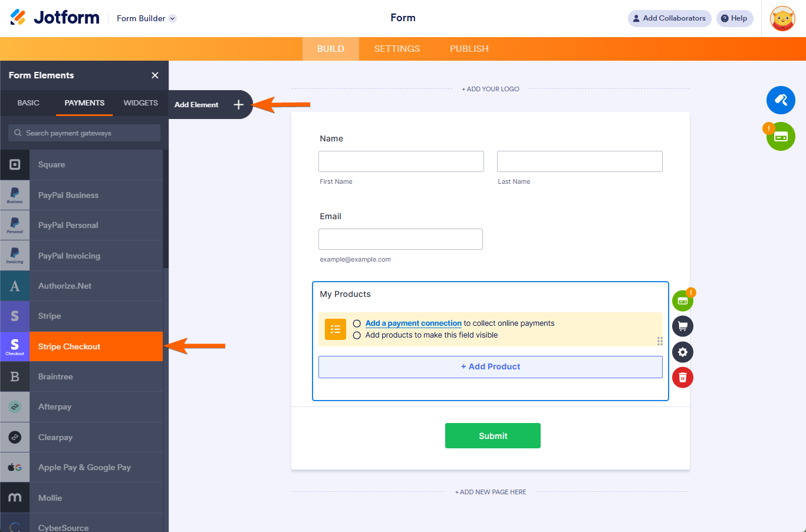Expand the Add Element panel
Screen dimensions: 806x532
coord(238,104)
